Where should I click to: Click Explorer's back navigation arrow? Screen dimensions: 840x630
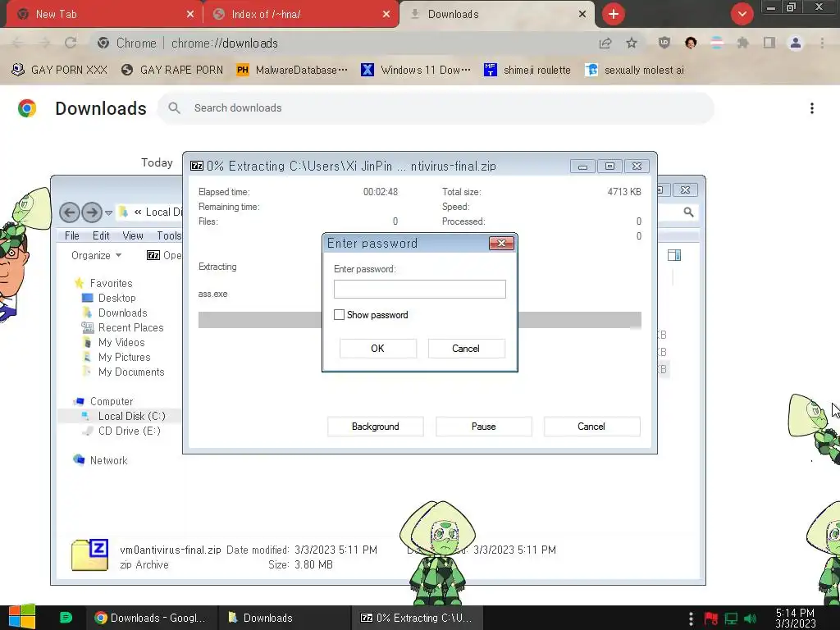[69, 212]
